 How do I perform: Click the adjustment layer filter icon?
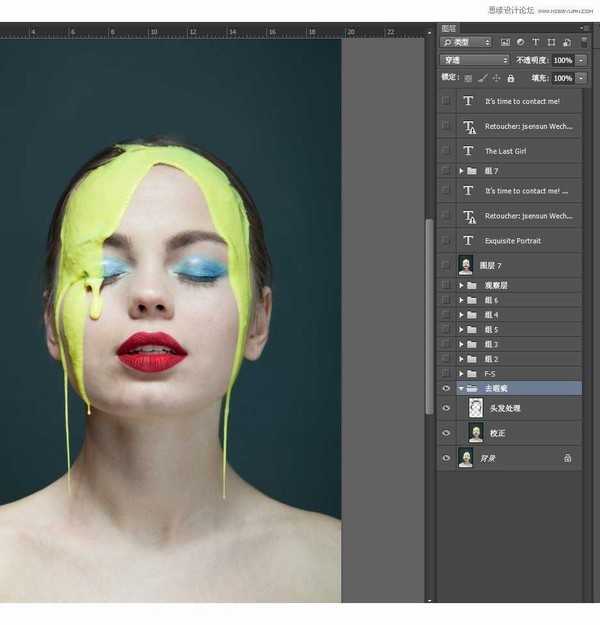[520, 43]
